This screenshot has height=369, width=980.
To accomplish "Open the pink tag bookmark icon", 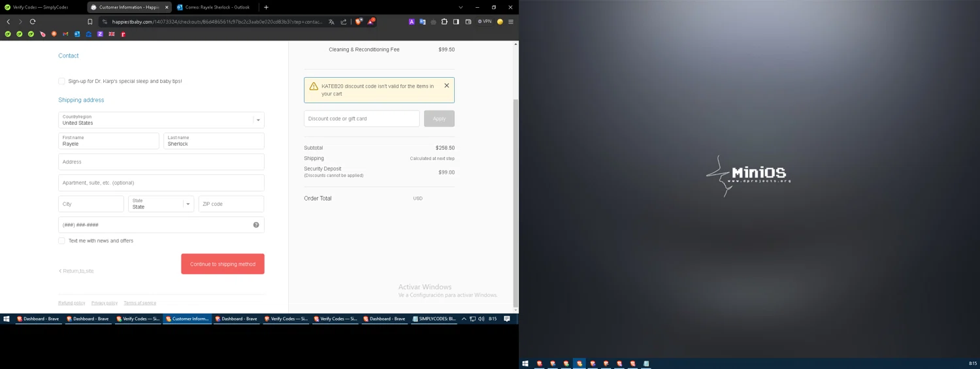I will (42, 34).
